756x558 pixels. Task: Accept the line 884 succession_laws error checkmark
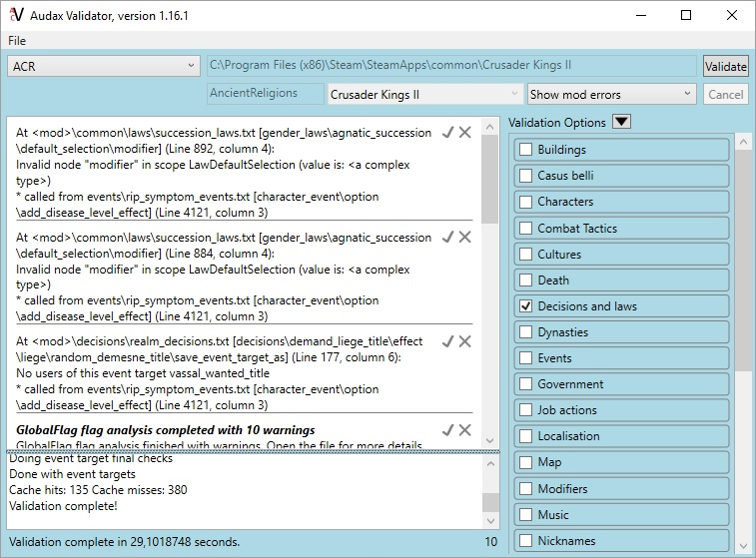(x=448, y=237)
